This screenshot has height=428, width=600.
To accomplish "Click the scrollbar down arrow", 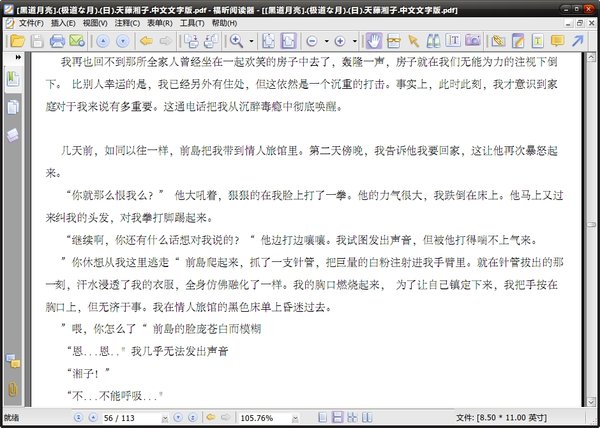I will pos(591,402).
